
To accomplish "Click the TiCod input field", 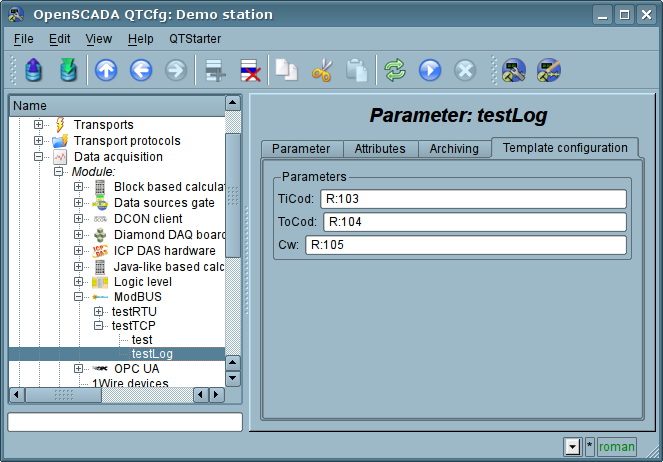I will [x=473, y=199].
